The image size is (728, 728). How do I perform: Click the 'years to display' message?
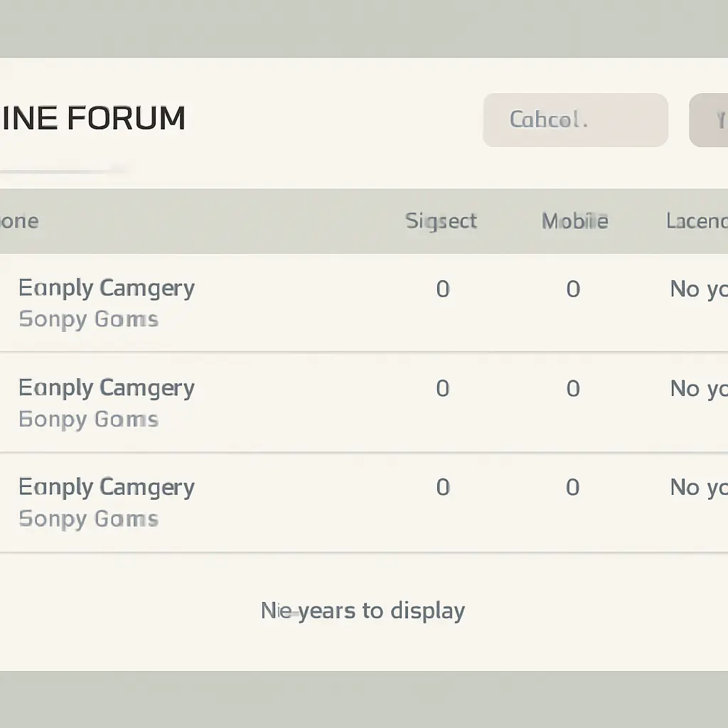(363, 611)
